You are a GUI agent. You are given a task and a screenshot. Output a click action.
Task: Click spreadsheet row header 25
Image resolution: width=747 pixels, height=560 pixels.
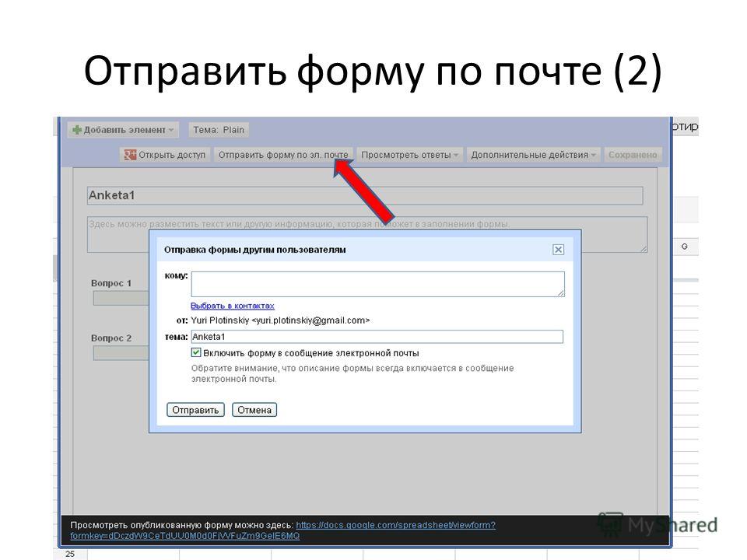point(70,554)
